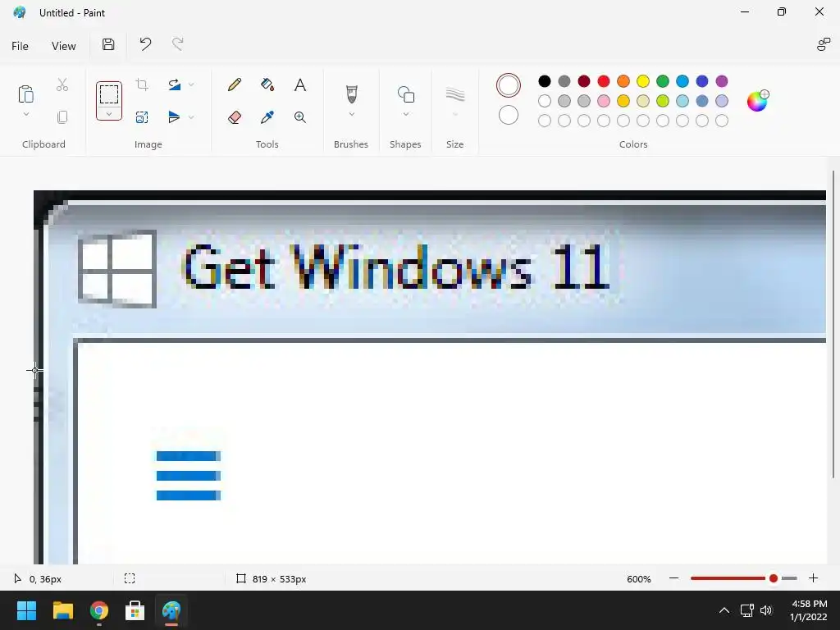This screenshot has width=840, height=630.
Task: Click the first empty custom color slot
Action: point(545,121)
